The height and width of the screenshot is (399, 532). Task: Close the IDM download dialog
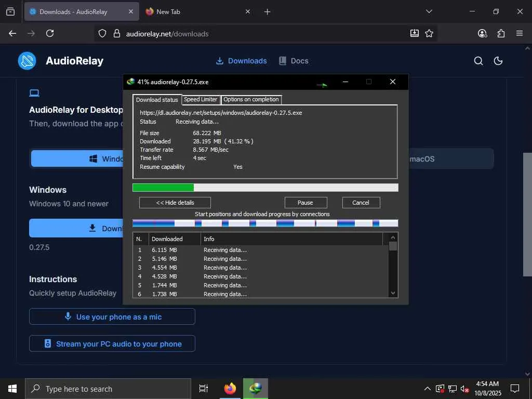coord(393,82)
